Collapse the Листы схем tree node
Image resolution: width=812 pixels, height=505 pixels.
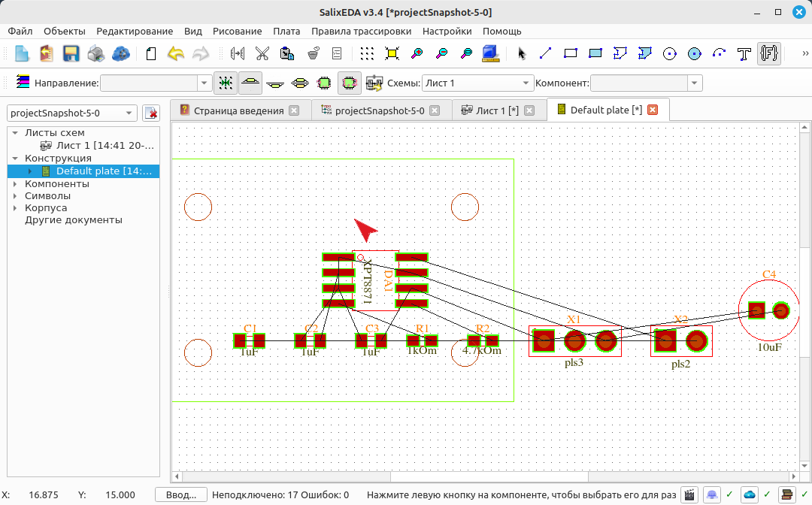coord(15,133)
